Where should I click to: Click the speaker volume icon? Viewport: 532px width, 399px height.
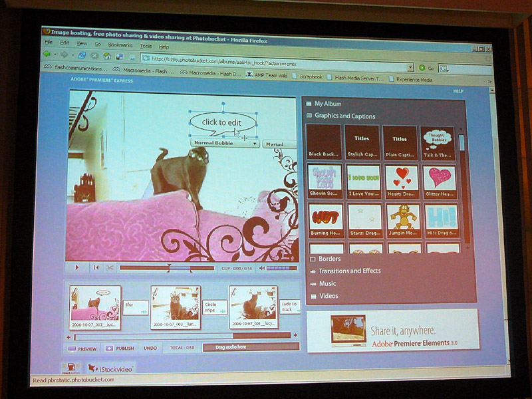(261, 268)
